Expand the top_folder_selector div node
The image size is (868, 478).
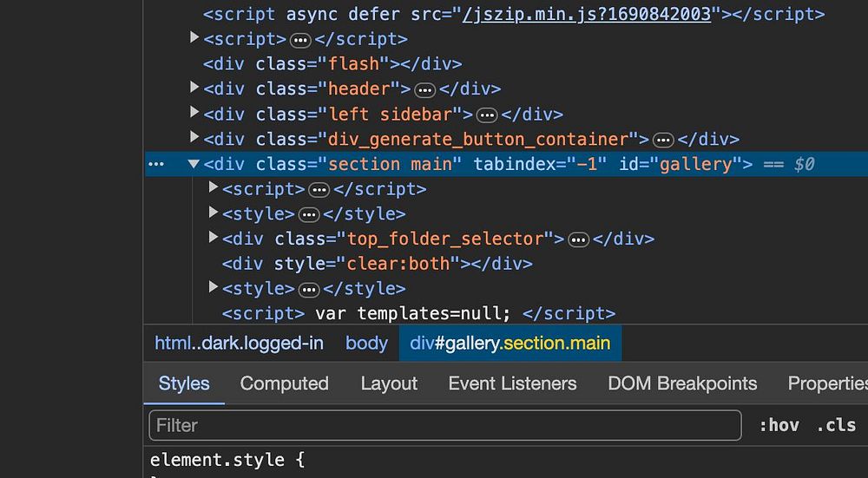(214, 237)
